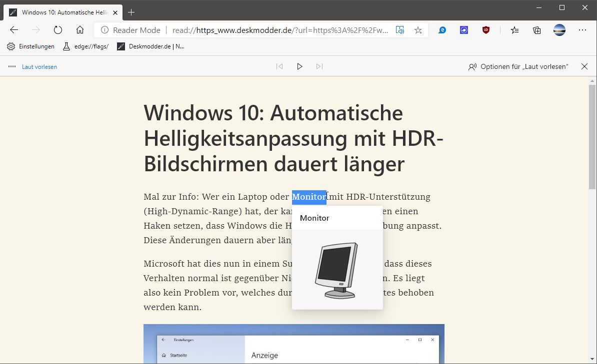Click the Anzeige settings screenshot image
This screenshot has width=597, height=364.
pyautogui.click(x=294, y=344)
